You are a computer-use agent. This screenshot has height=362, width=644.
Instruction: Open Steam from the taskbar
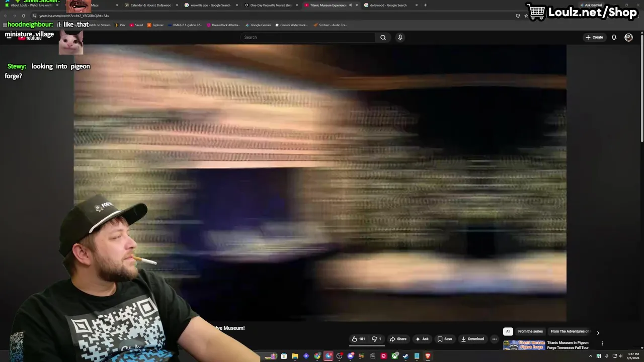406,356
